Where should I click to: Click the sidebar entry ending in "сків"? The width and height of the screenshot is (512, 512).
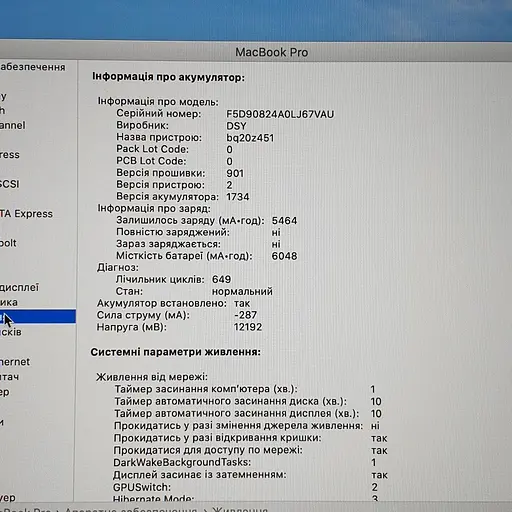[11, 332]
